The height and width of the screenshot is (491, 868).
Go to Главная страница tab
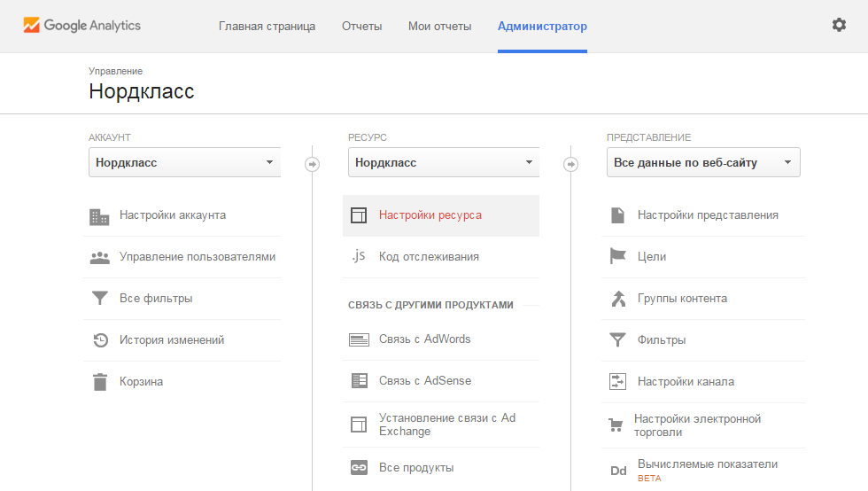click(267, 26)
